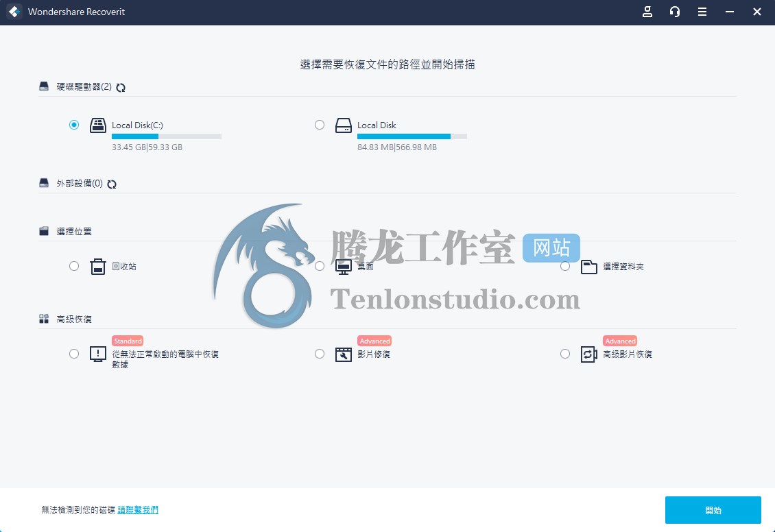Click the folder icon beside 選擇位置
Viewport: 775px width, 532px height.
tap(44, 231)
